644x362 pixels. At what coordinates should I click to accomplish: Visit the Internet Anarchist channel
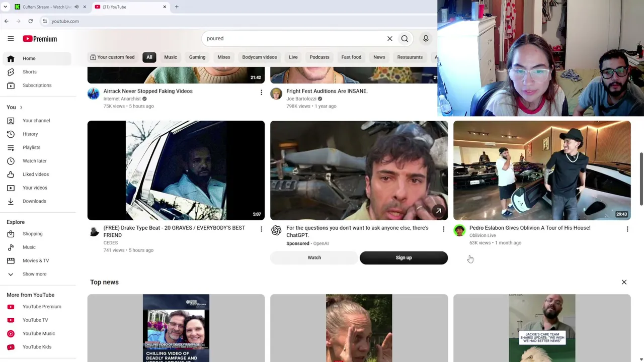(122, 99)
